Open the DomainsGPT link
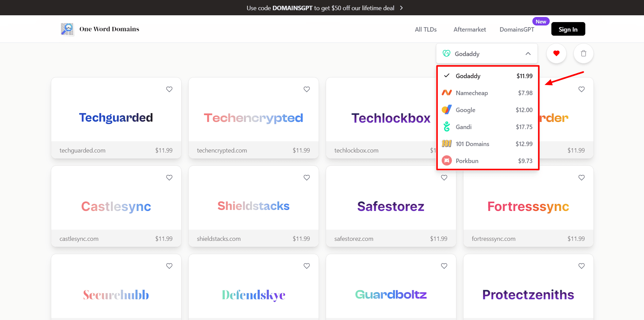 coord(516,30)
